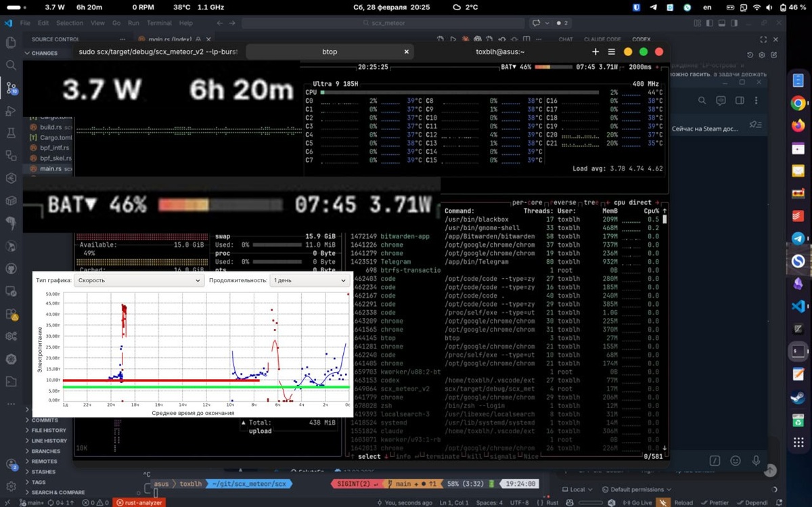Open Visual Studio Code dock icon

(798, 307)
